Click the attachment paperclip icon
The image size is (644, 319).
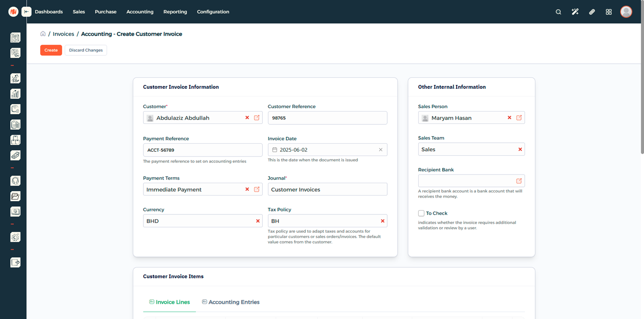(592, 12)
